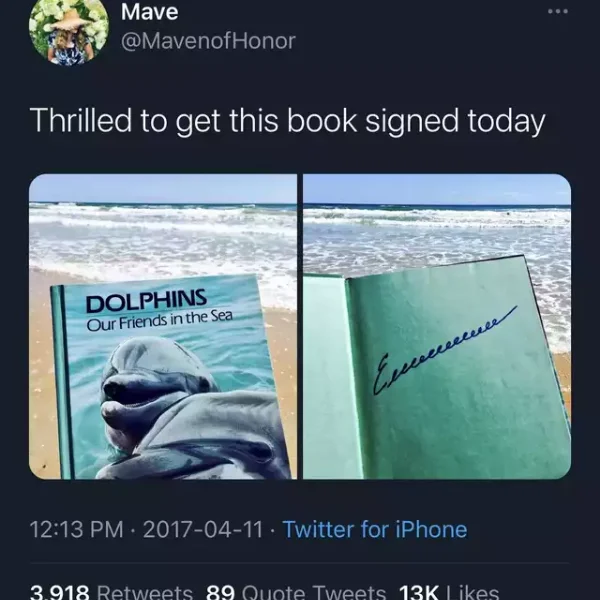This screenshot has width=600, height=600.
Task: Click the blue sky in the signed page photo
Action: coord(437,189)
